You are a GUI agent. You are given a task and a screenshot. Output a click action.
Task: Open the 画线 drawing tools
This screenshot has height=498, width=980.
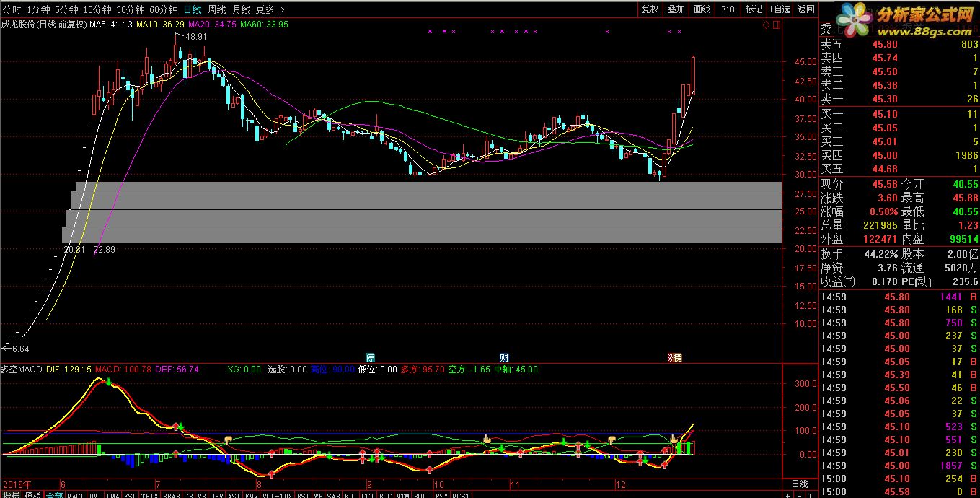point(702,9)
